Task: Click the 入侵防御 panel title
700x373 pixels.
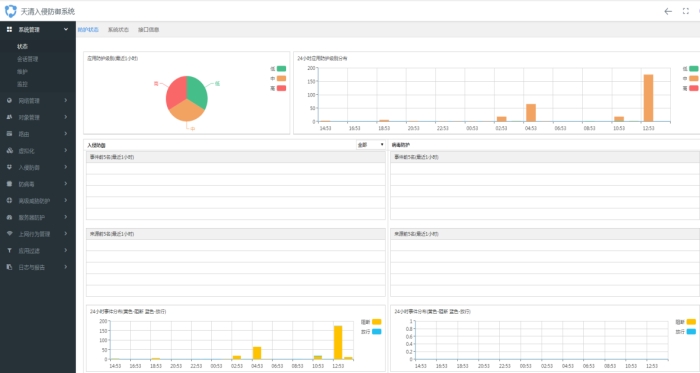Action: click(96, 145)
